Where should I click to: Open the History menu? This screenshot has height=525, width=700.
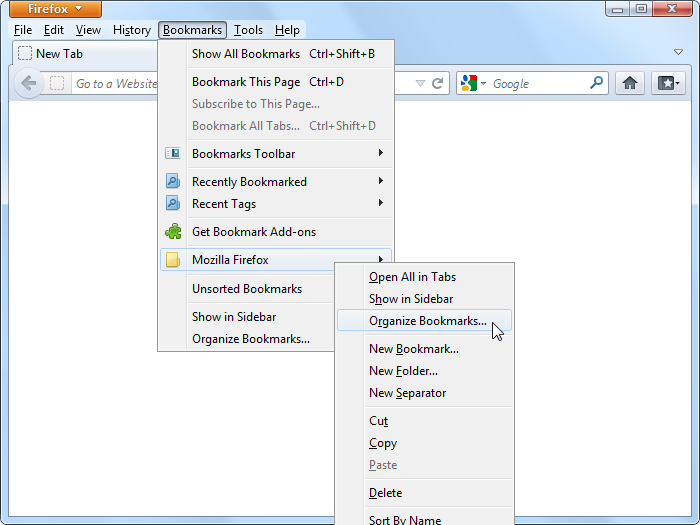click(x=132, y=30)
